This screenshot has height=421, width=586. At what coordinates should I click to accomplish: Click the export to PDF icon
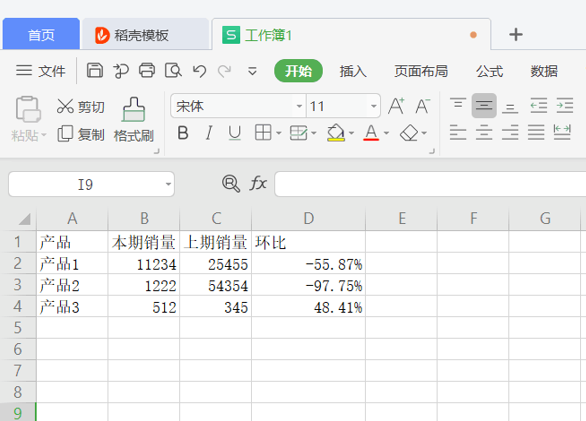click(121, 71)
